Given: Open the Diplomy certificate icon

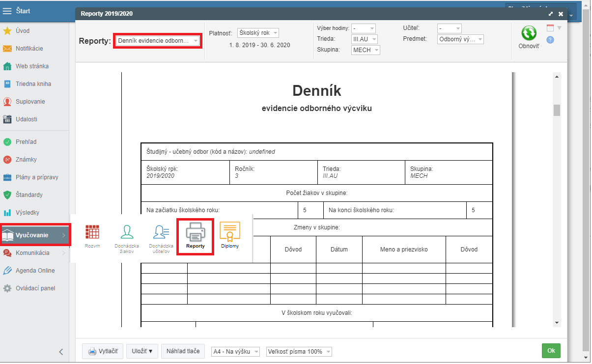Looking at the screenshot, I should coord(229,232).
